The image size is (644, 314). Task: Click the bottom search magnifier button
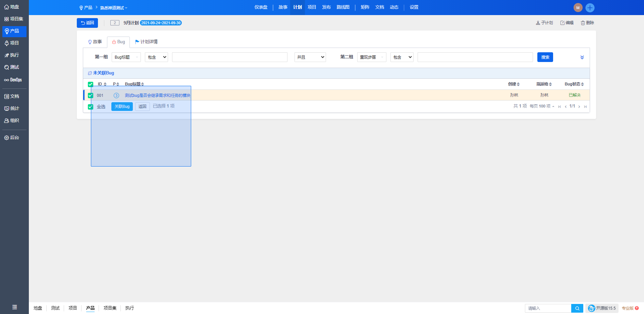coord(577,308)
